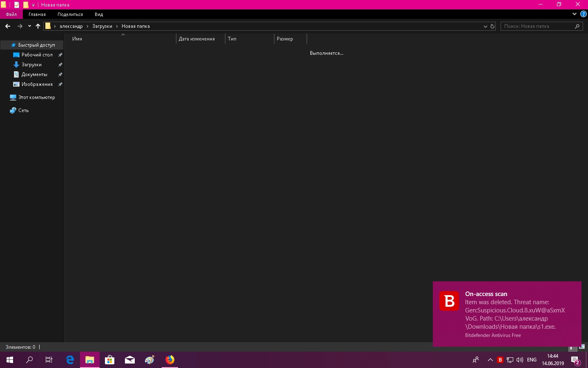Click the Поиск: Новая папка search field

click(x=537, y=26)
